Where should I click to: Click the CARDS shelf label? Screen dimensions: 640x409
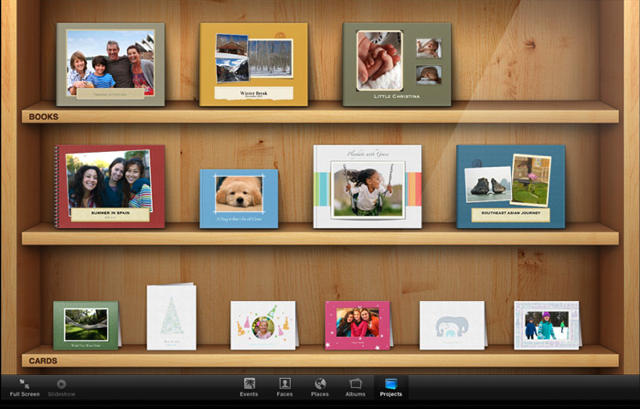tap(43, 361)
